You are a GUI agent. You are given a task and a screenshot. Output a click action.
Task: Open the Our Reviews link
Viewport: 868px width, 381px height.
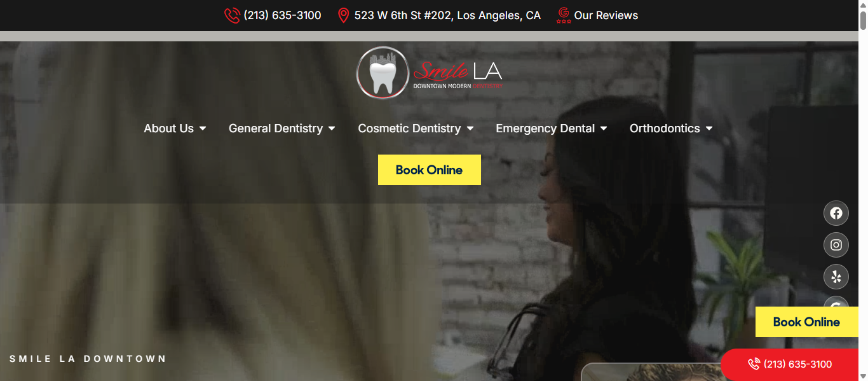606,15
